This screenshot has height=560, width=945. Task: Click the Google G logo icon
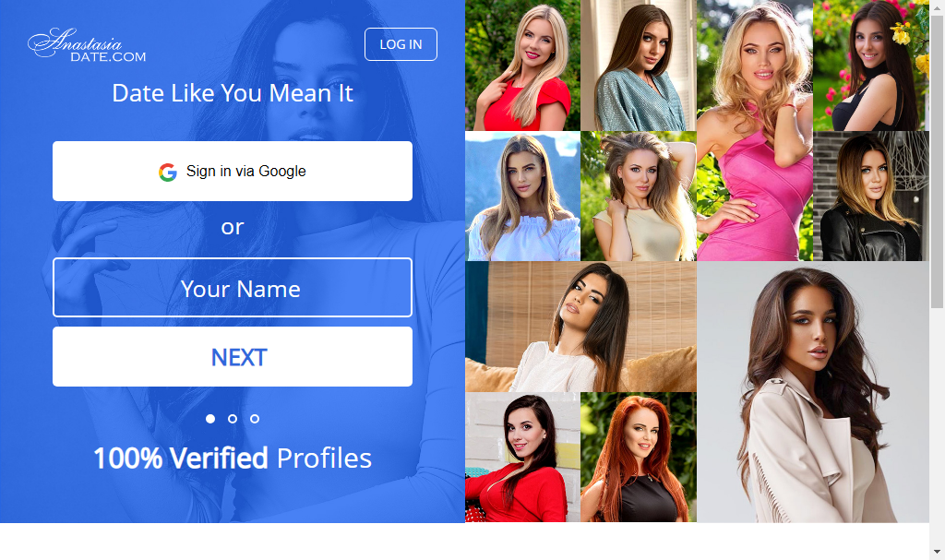click(168, 172)
